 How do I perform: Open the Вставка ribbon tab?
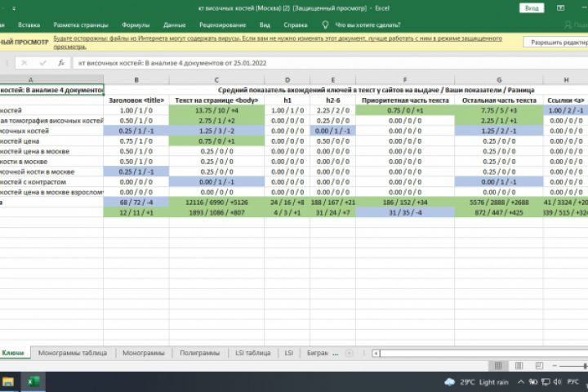tap(29, 24)
